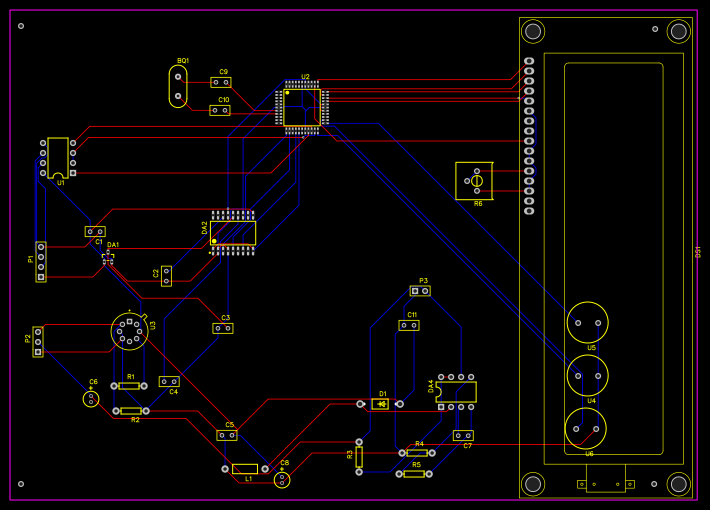Select the P3 two-pin connector
This screenshot has width=710, height=510.
420,291
